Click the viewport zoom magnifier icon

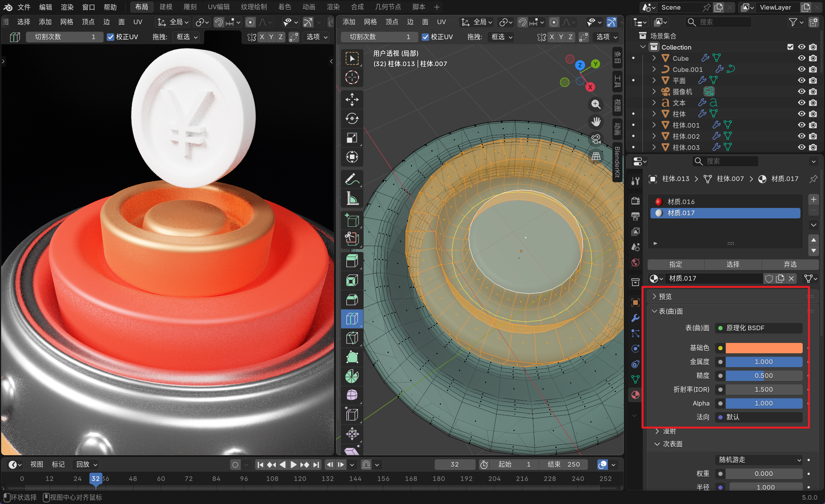[596, 104]
